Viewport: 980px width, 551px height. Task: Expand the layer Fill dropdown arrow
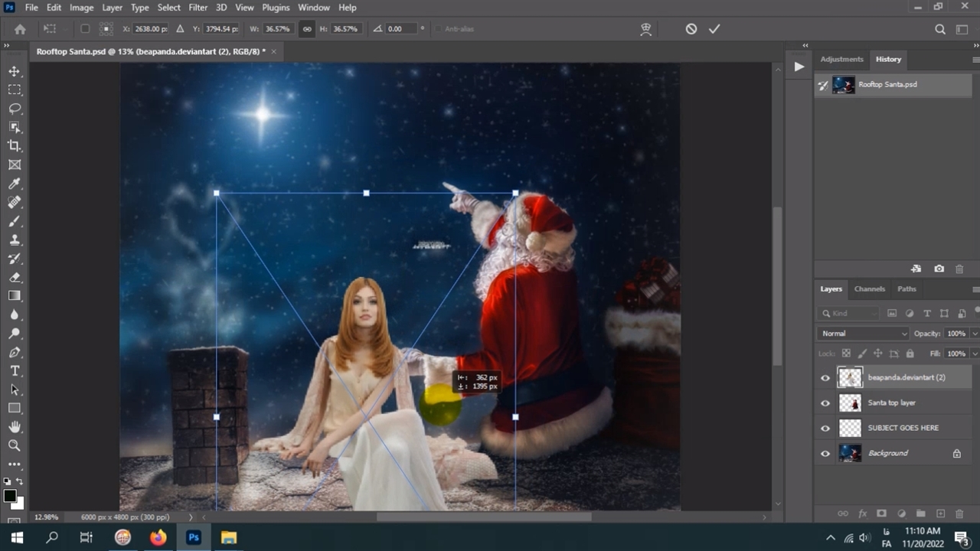pos(974,354)
